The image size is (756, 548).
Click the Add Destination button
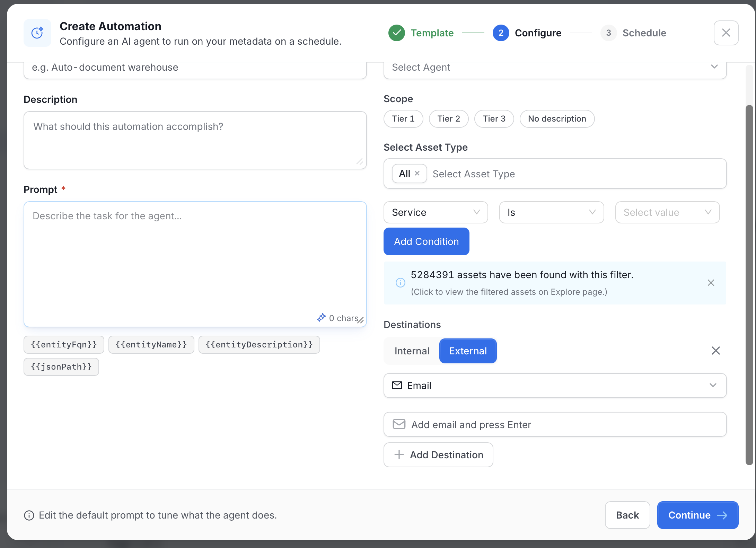point(438,455)
